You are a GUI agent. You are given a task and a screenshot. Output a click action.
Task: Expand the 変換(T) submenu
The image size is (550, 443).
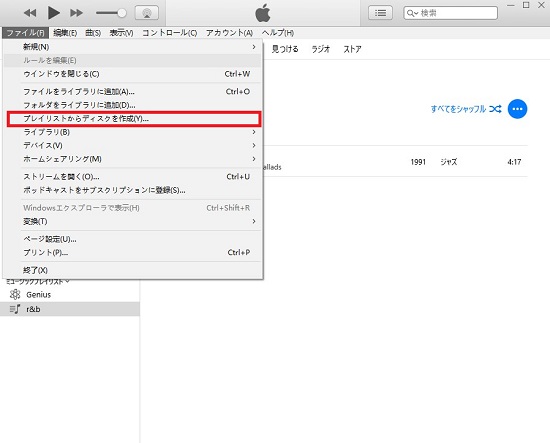[x=133, y=222]
